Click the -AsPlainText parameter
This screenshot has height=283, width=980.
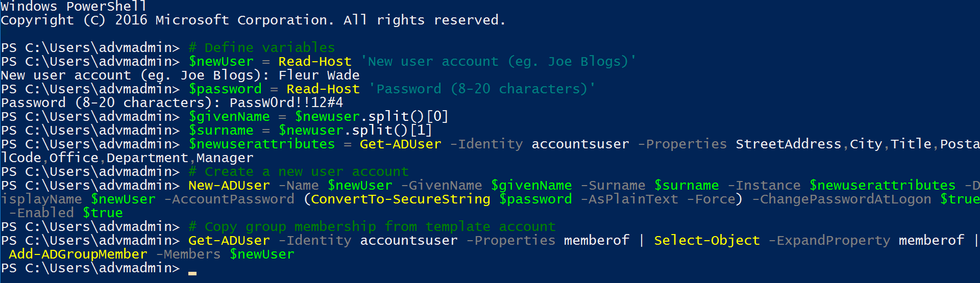click(629, 199)
